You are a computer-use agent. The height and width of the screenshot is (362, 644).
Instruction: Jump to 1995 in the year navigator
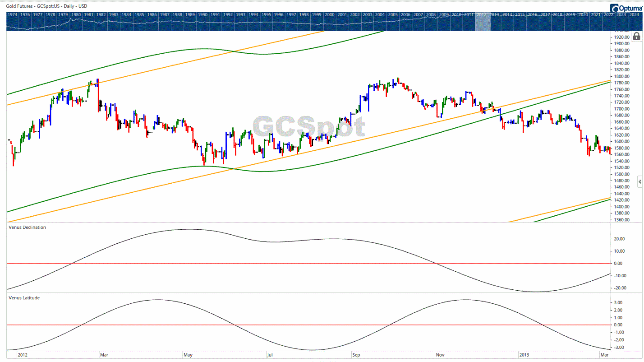[x=267, y=15]
